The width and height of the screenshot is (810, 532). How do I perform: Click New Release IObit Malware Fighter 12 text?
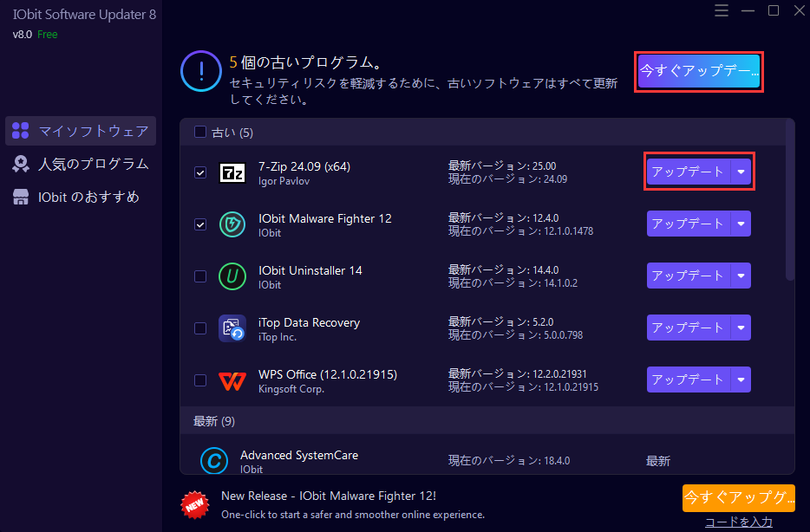point(329,496)
